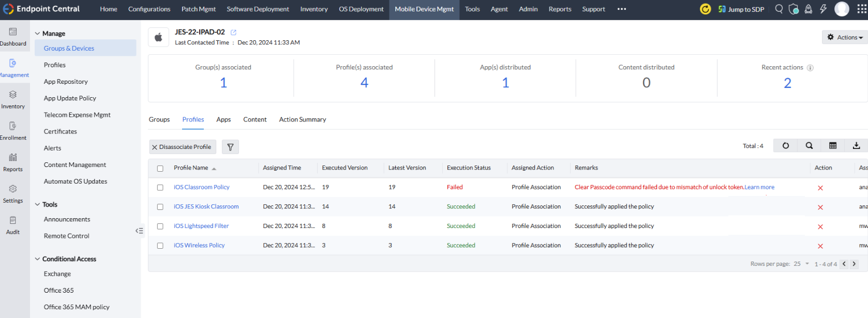Open the table search magnifier icon

[x=809, y=146]
